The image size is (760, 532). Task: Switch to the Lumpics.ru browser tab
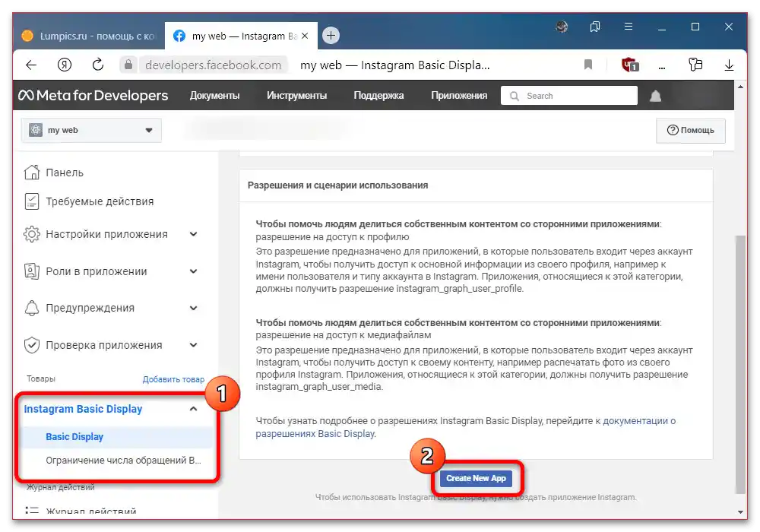coord(84,35)
